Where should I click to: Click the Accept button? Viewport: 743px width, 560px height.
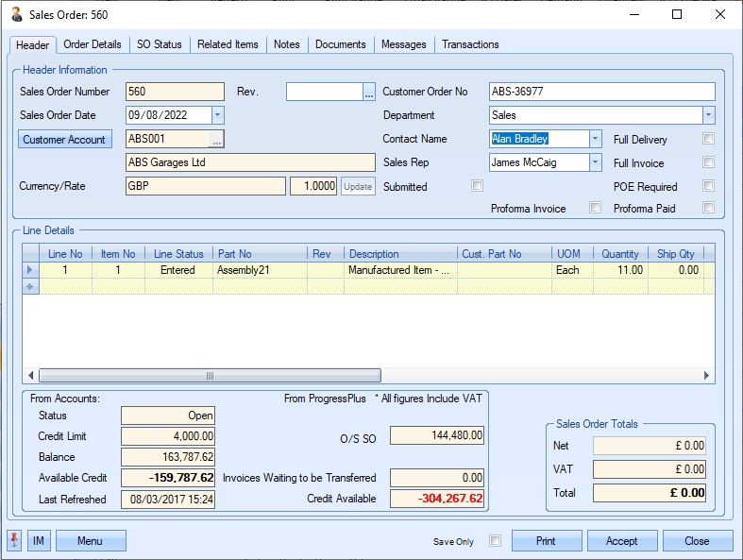[x=622, y=541]
